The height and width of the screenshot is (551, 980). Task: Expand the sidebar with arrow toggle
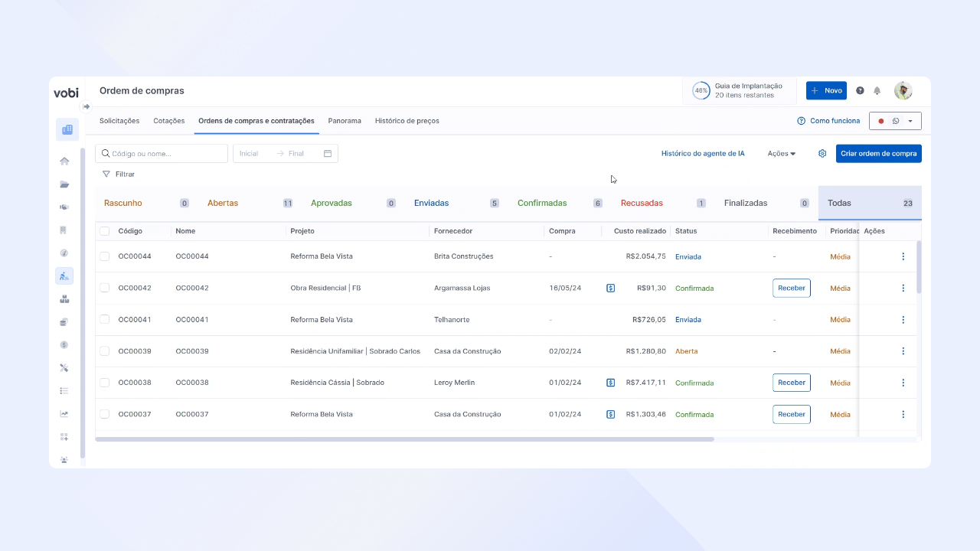[87, 106]
